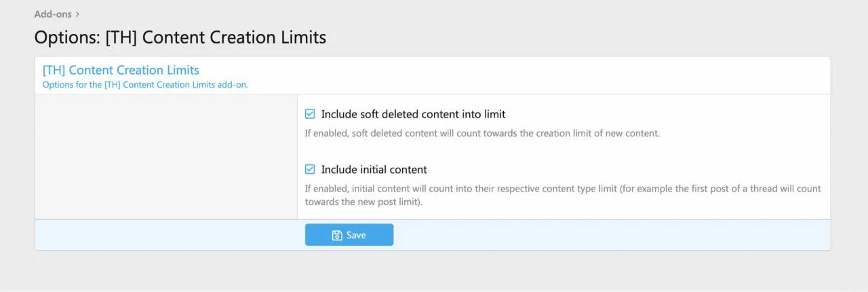Click the empty gray label column

click(x=165, y=156)
